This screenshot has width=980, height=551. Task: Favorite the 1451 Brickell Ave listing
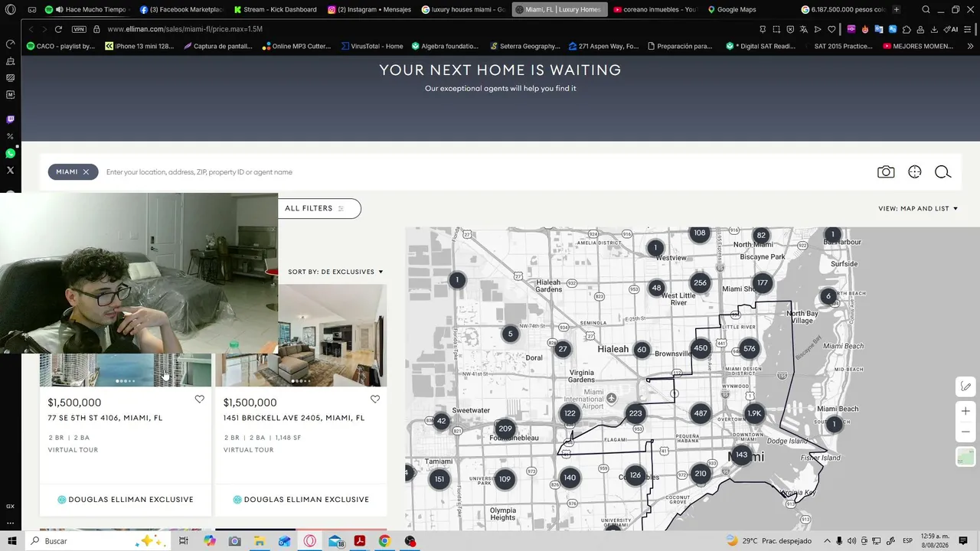(375, 399)
